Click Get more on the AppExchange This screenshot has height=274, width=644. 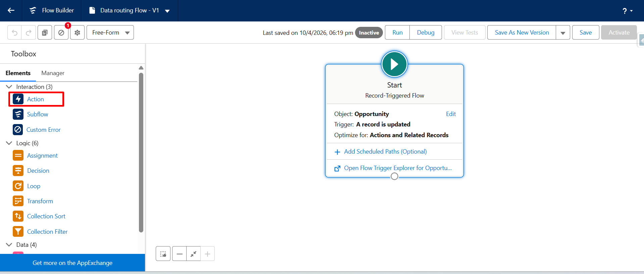click(72, 263)
